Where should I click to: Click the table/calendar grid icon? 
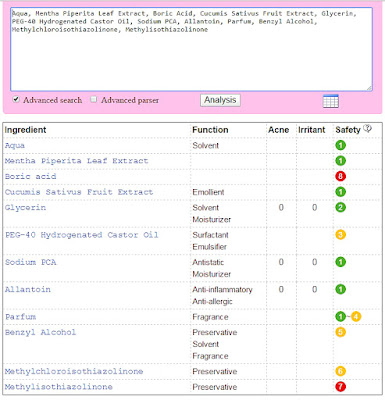(331, 101)
